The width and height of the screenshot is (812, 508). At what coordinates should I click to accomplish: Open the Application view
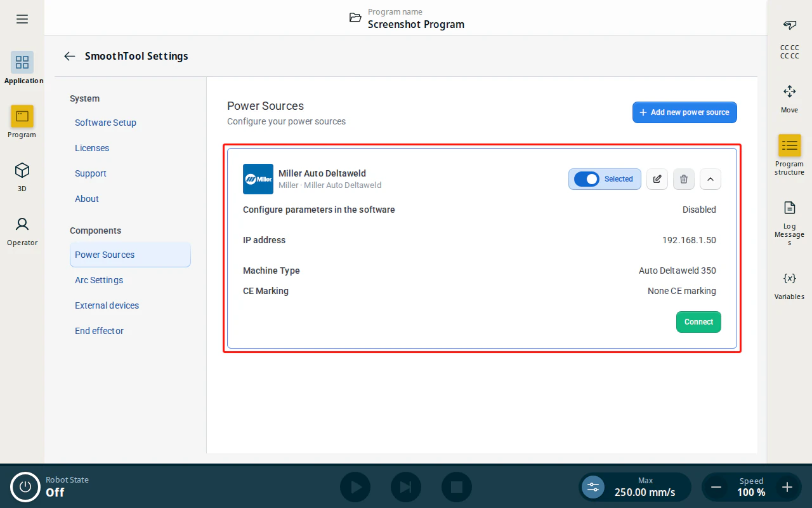22,67
